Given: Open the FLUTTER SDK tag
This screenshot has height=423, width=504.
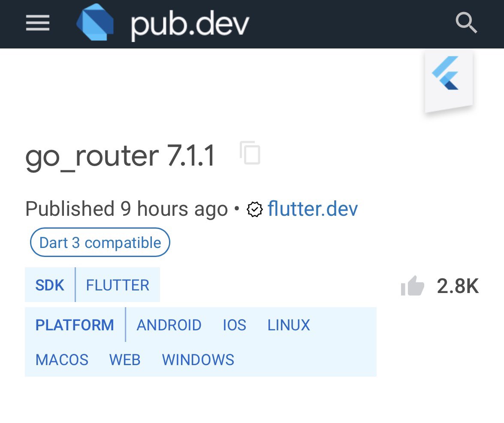Looking at the screenshot, I should (x=118, y=285).
